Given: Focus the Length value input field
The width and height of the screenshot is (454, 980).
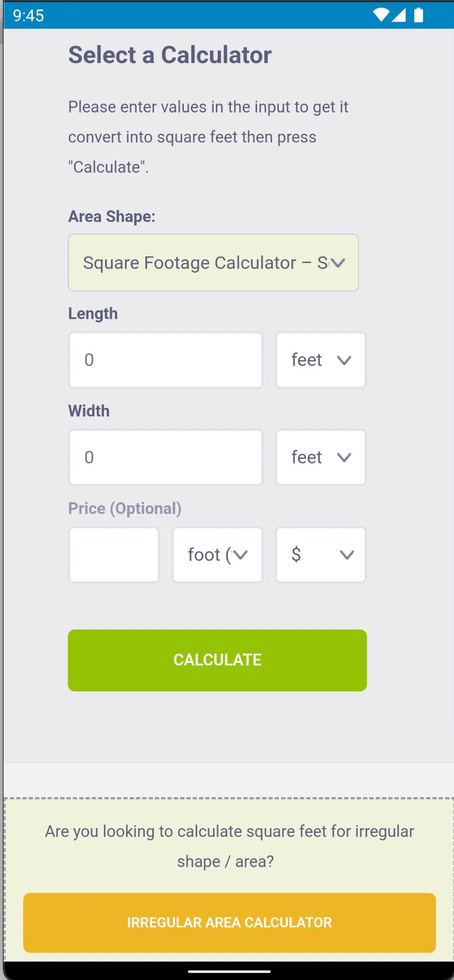Looking at the screenshot, I should (x=166, y=360).
